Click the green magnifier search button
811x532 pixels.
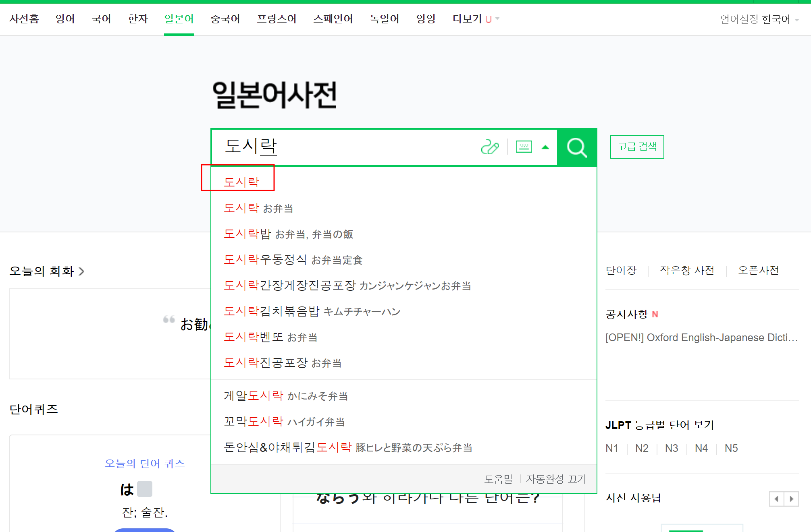(577, 147)
